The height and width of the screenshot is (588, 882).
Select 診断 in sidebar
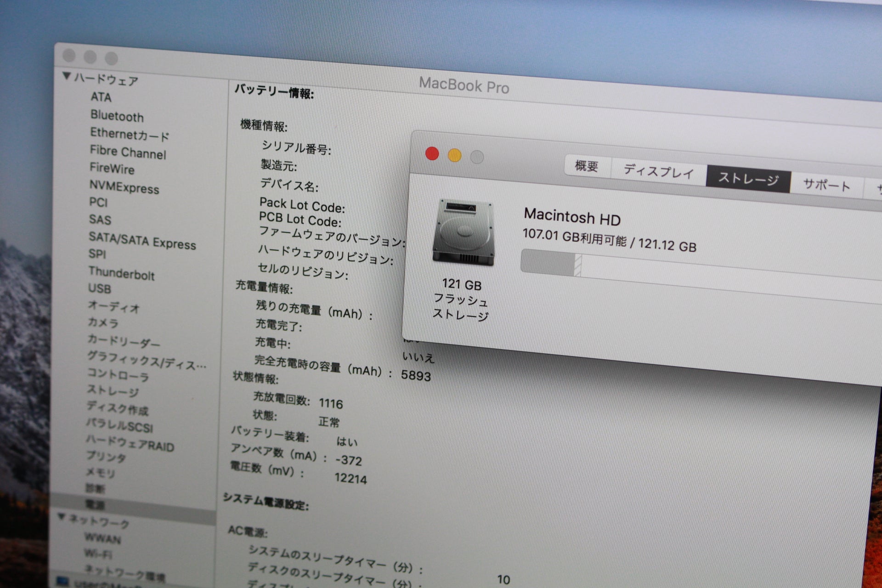point(95,488)
